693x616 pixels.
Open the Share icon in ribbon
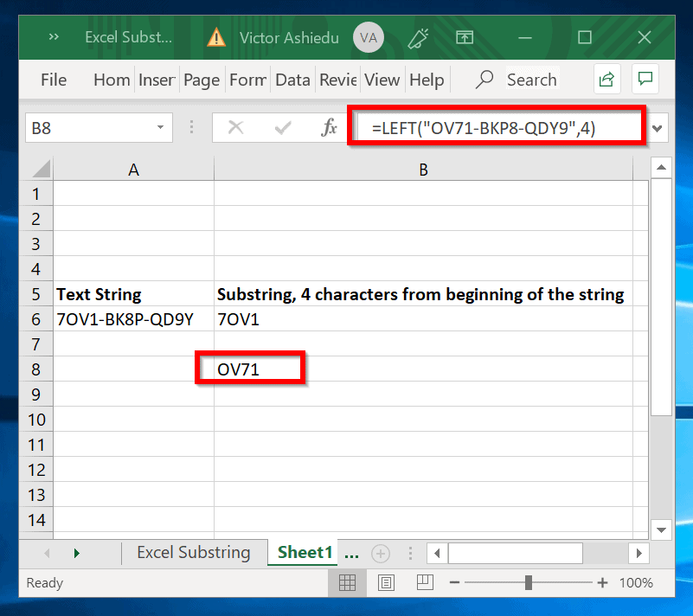(606, 80)
